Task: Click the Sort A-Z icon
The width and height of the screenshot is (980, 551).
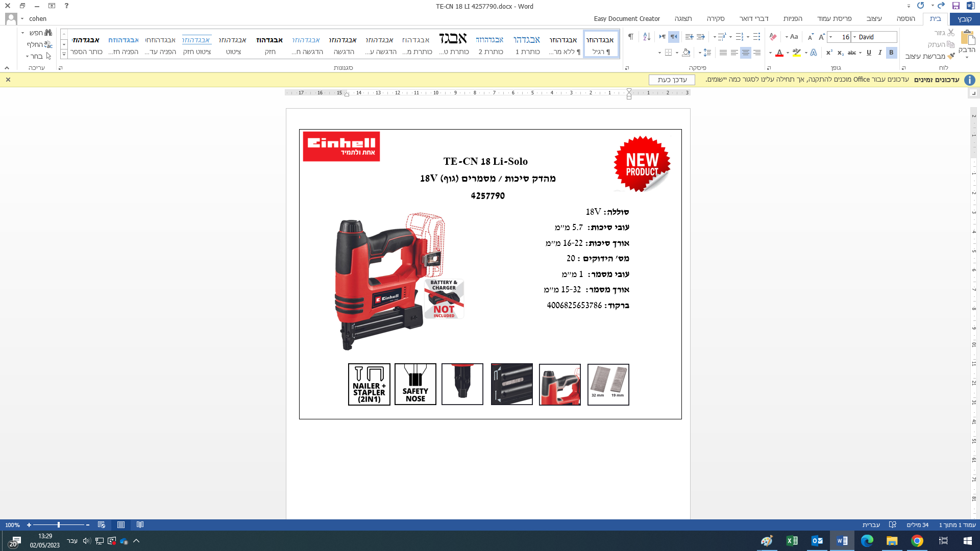Action: [647, 37]
